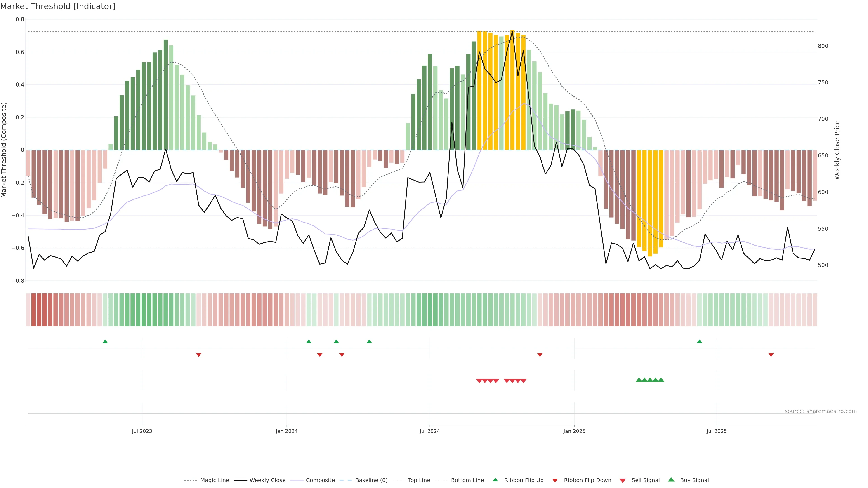Toggle the Top Line legend entry
868x488 pixels.
(419, 480)
